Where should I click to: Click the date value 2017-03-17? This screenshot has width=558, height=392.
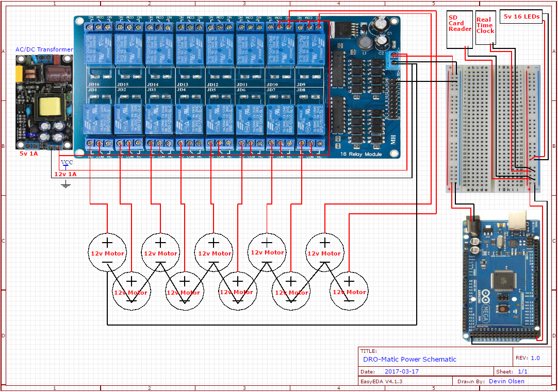tap(401, 371)
